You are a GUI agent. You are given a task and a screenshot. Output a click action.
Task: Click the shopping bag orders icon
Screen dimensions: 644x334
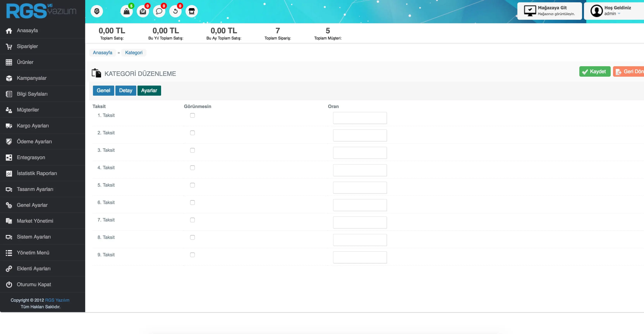tap(126, 11)
